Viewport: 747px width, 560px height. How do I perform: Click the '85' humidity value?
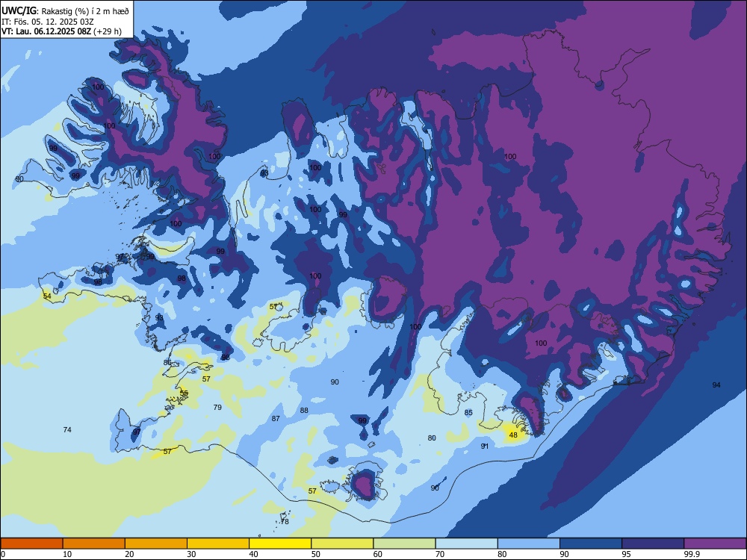[468, 412]
